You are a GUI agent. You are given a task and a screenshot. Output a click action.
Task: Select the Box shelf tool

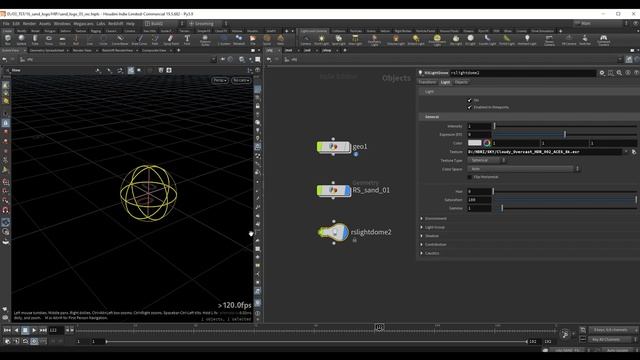click(x=8, y=40)
